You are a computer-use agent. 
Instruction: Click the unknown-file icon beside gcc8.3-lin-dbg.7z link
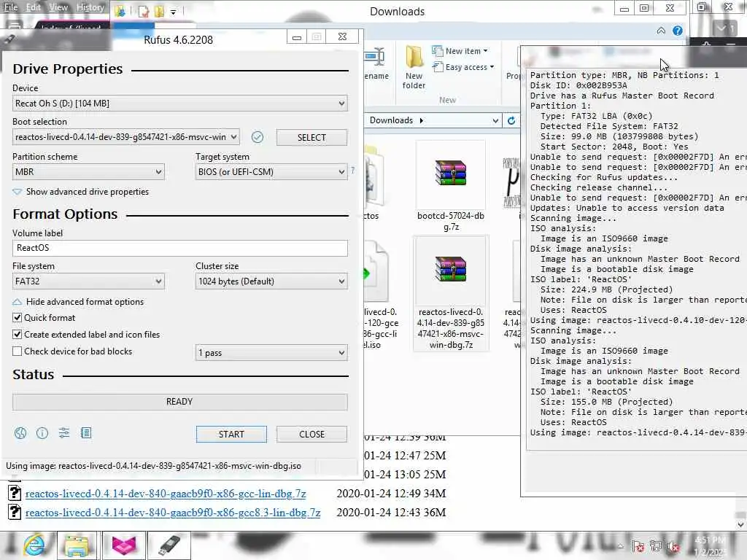coord(15,512)
